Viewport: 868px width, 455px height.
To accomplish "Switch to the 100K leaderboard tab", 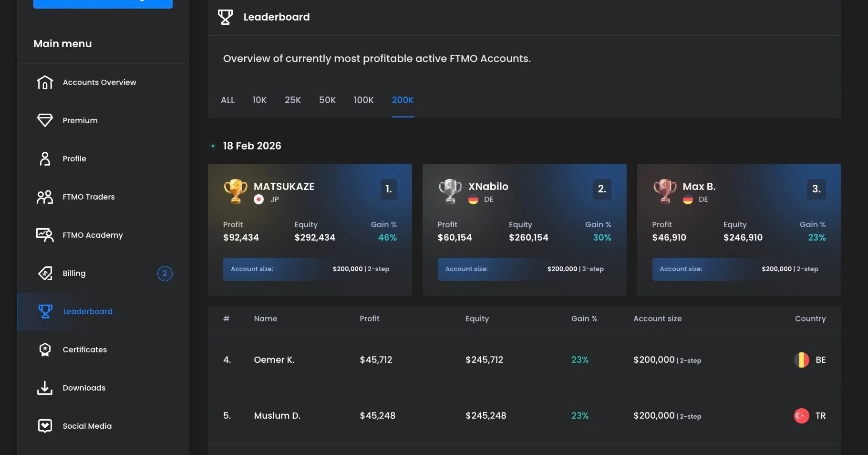I will click(363, 100).
